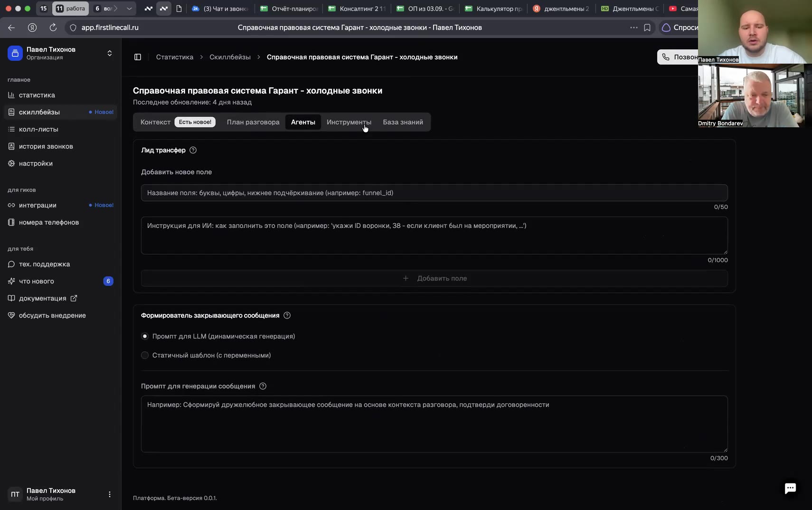Focus Инструкция для ИИ text area

click(x=434, y=236)
